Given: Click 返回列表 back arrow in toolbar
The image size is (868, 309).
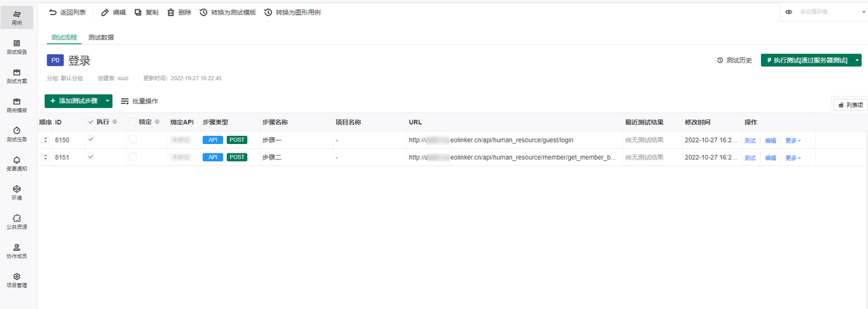Looking at the screenshot, I should click(66, 12).
